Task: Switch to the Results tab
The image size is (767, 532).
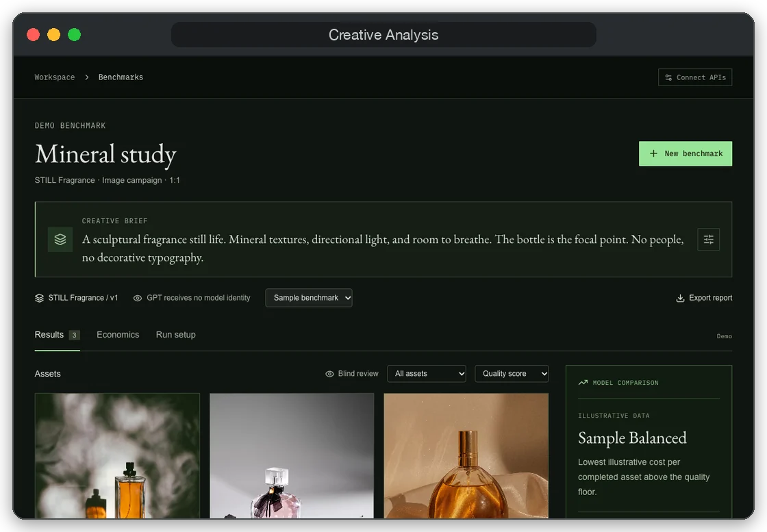Action: coord(57,335)
